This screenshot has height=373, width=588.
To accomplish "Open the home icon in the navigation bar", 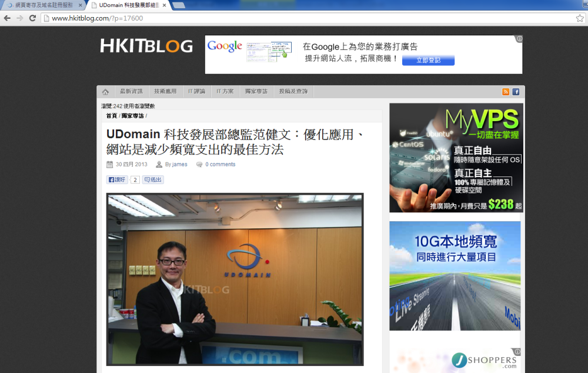I will (105, 92).
